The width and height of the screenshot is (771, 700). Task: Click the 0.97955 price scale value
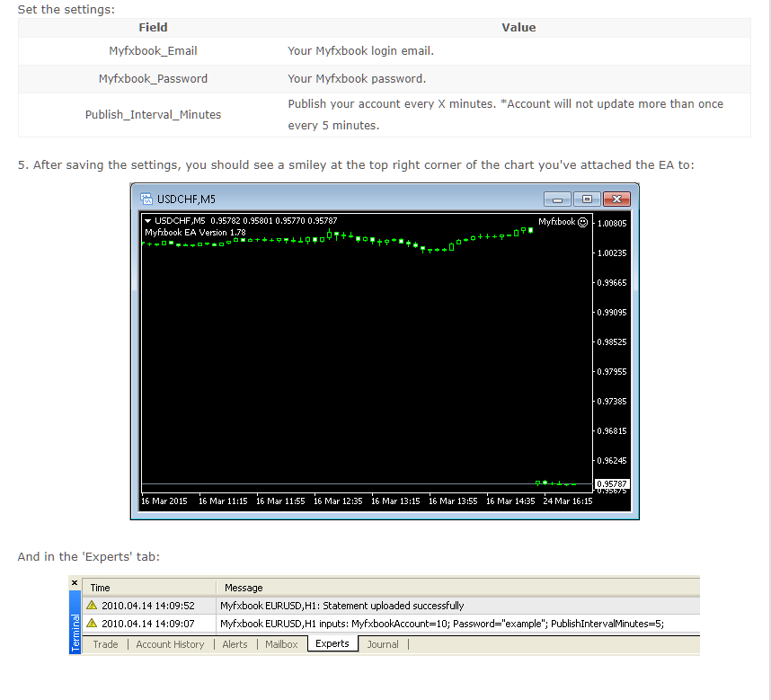(612, 372)
